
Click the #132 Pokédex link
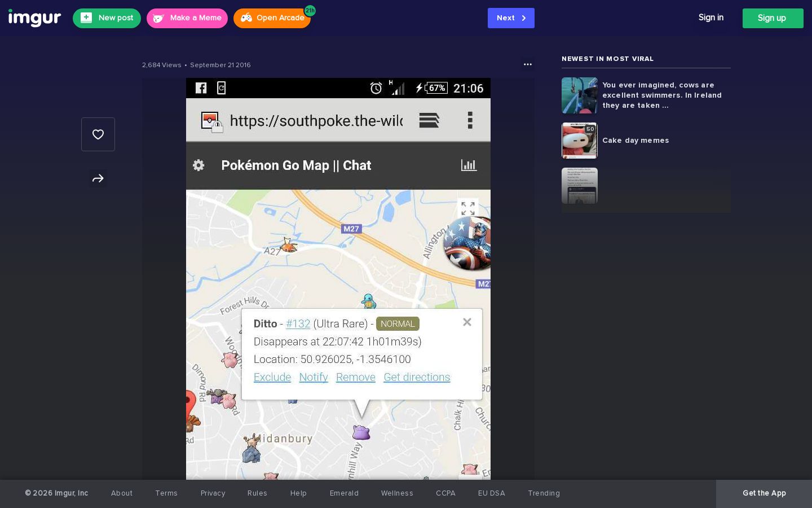tap(298, 324)
